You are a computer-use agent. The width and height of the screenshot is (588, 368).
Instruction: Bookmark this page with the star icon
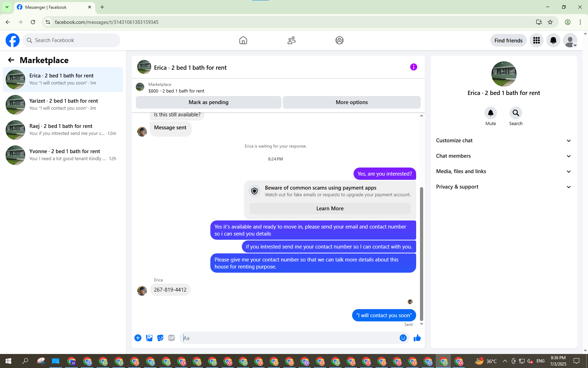coord(550,22)
